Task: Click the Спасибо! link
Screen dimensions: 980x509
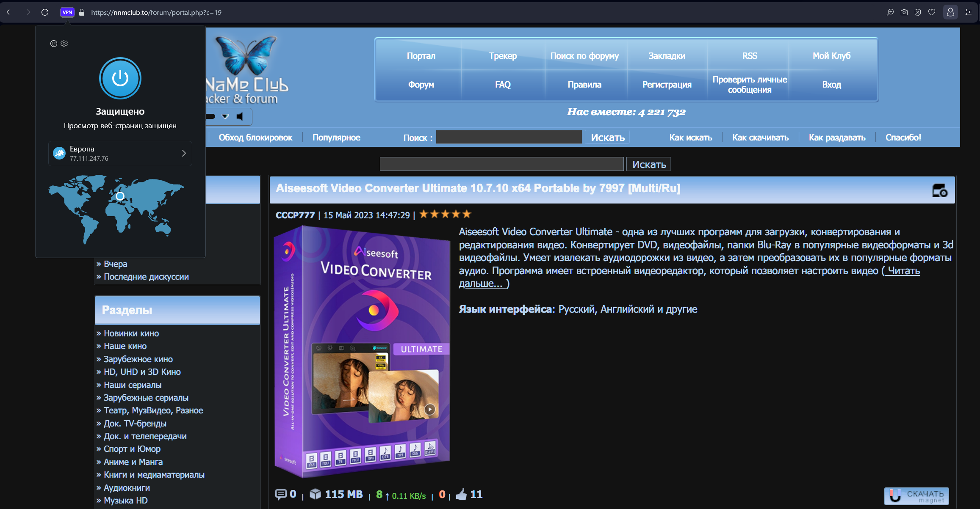Action: tap(903, 138)
